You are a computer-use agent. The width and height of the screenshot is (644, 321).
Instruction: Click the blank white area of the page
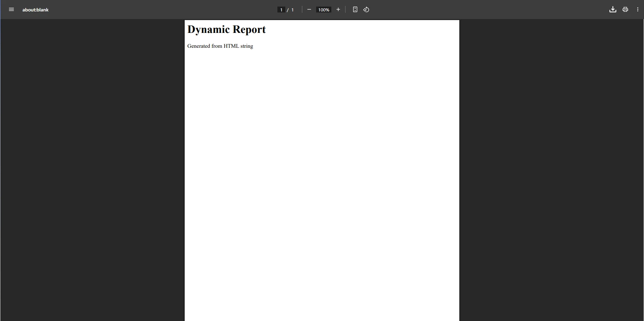[322, 173]
